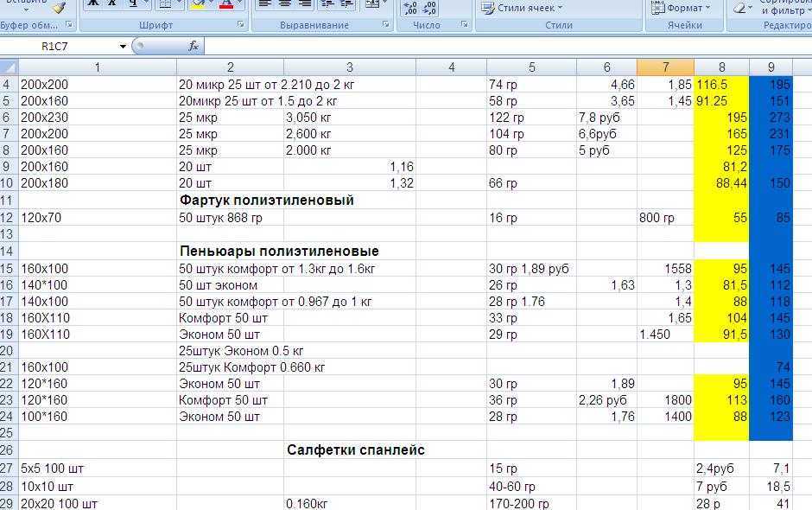Click cell 3,050 кг
This screenshot has width=812, height=510.
coord(350,118)
